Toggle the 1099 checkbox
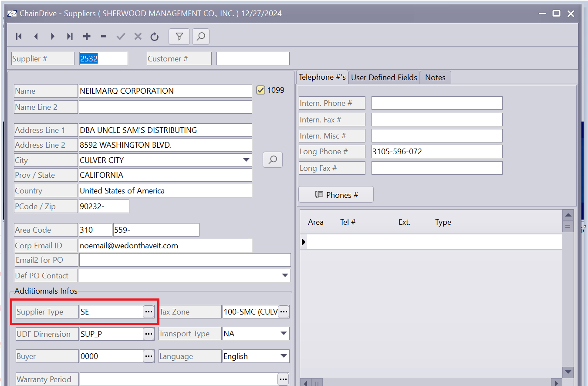The image size is (588, 386). pos(260,90)
